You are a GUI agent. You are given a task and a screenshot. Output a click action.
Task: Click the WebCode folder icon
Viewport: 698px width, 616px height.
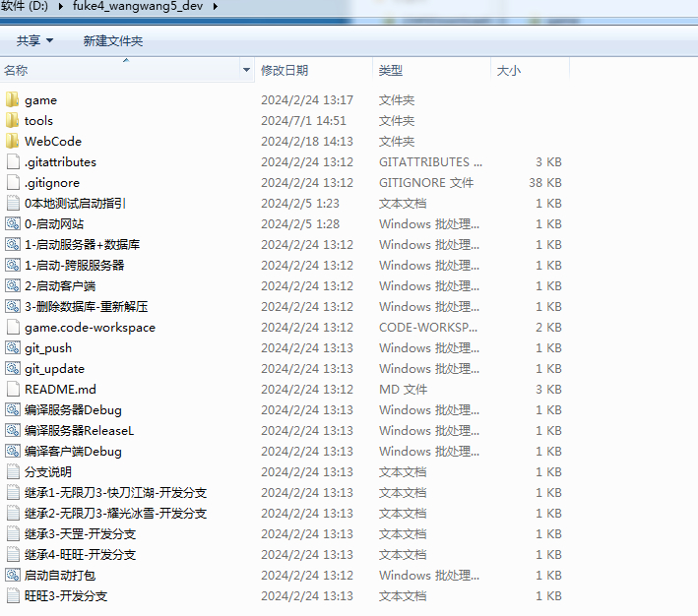pyautogui.click(x=13, y=141)
